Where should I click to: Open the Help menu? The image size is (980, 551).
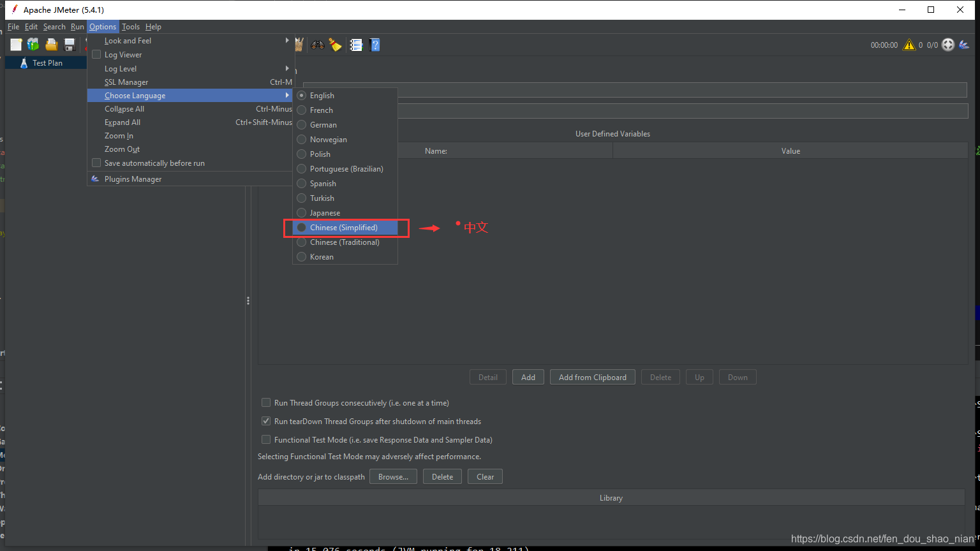pos(153,27)
